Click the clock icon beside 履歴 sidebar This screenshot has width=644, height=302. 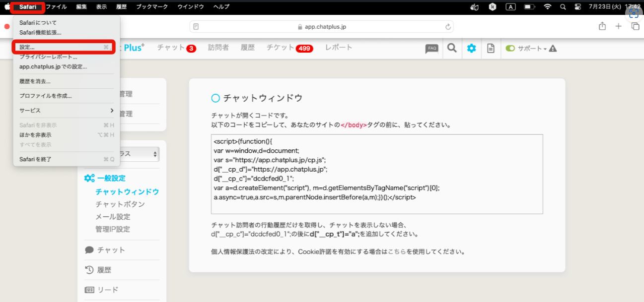click(x=89, y=270)
